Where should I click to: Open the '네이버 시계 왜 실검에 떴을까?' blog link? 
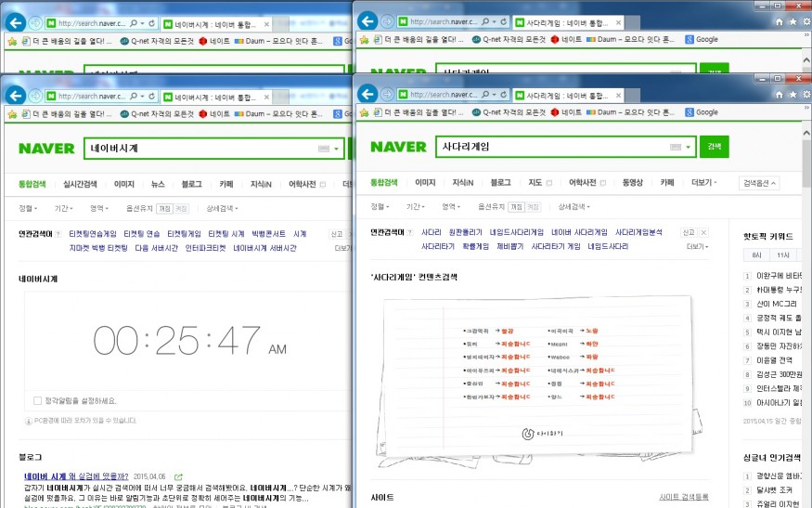(70, 476)
